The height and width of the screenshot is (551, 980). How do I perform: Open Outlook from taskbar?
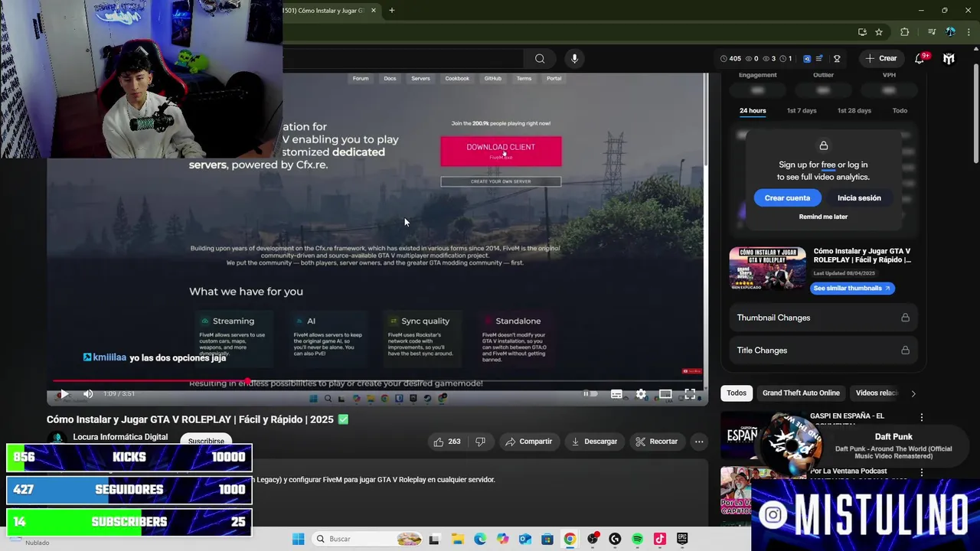(524, 539)
